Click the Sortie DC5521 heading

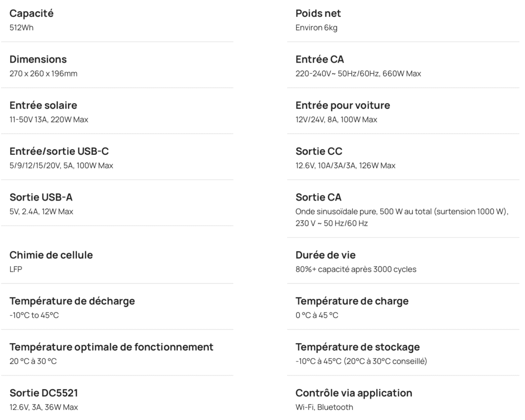[x=44, y=393]
